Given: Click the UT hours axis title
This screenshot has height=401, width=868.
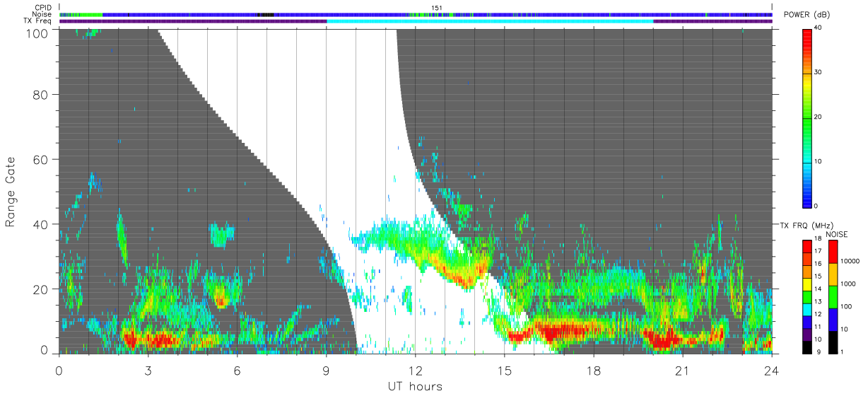Looking at the screenshot, I should pyautogui.click(x=415, y=387).
